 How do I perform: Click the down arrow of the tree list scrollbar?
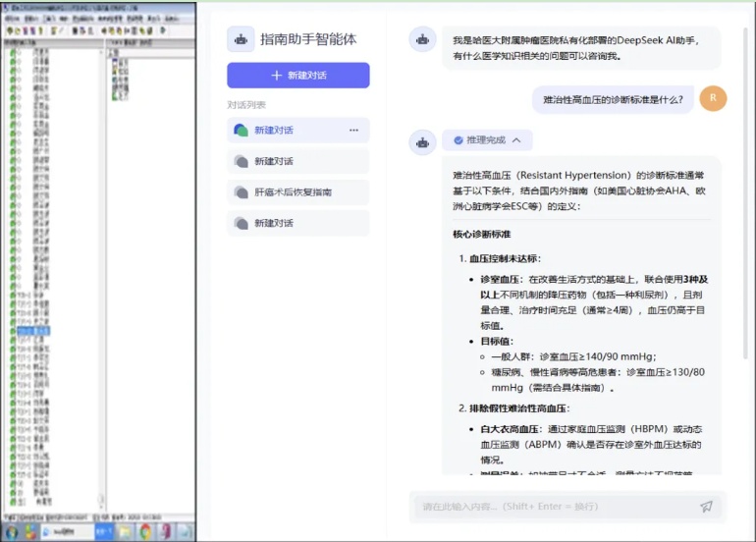coord(101,507)
